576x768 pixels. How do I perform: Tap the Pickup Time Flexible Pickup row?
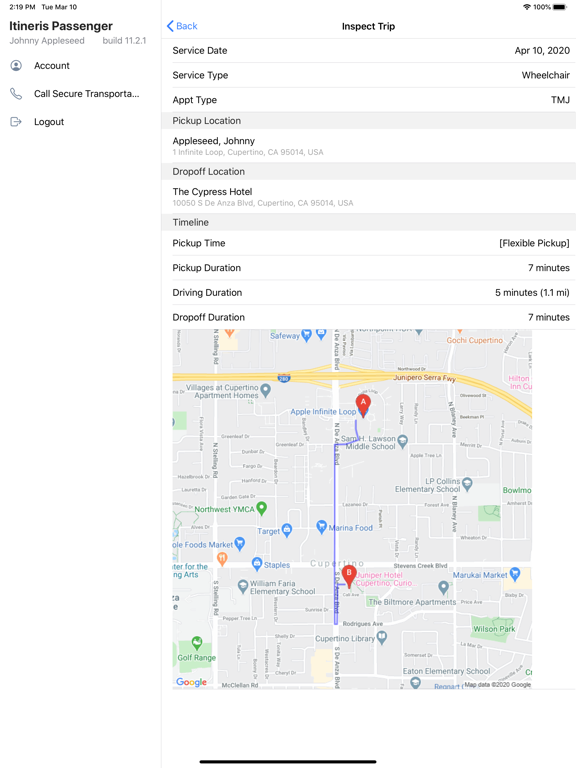point(369,243)
